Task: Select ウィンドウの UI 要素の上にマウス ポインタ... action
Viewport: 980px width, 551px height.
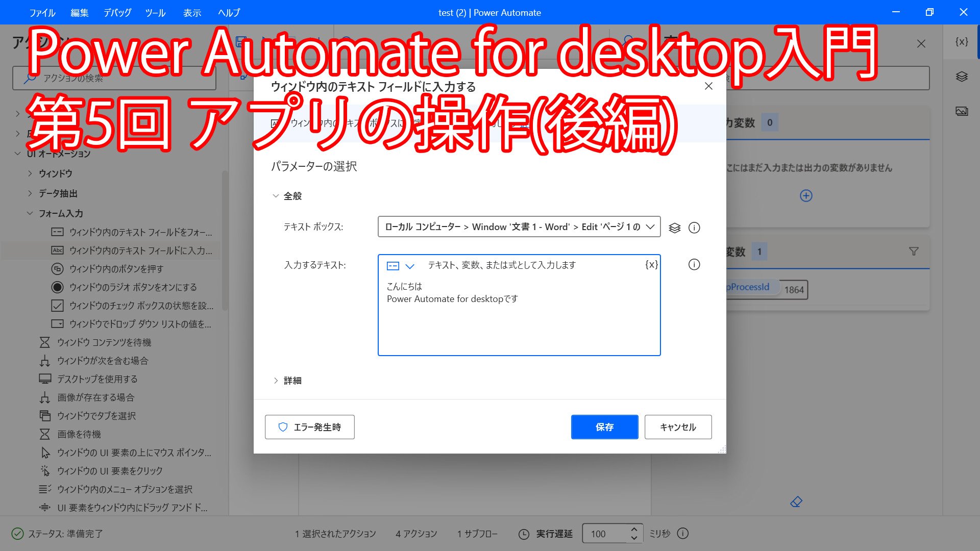Action: coord(126,453)
